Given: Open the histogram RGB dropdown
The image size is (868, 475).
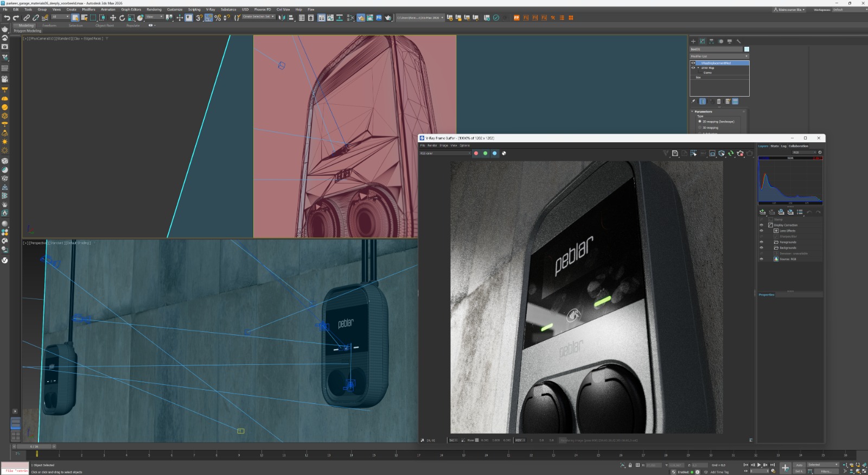Looking at the screenshot, I should tap(804, 153).
